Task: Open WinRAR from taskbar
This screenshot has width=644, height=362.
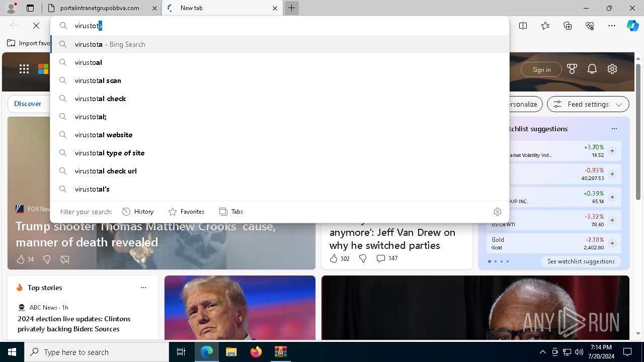Action: (x=280, y=352)
